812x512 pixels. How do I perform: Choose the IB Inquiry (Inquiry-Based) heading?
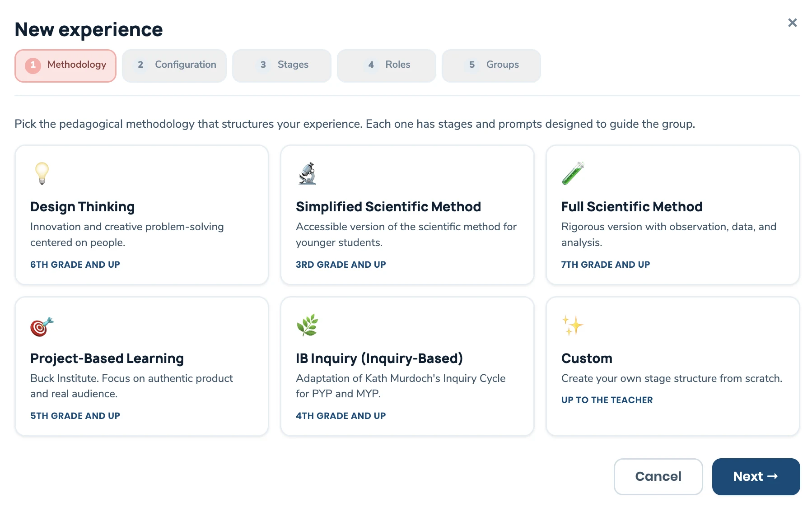point(379,358)
